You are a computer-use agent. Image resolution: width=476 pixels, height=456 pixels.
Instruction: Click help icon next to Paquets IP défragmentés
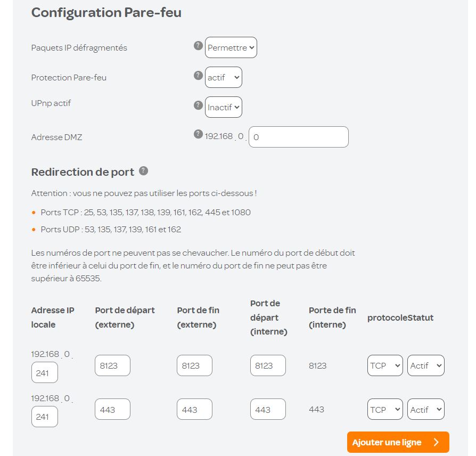pyautogui.click(x=198, y=46)
